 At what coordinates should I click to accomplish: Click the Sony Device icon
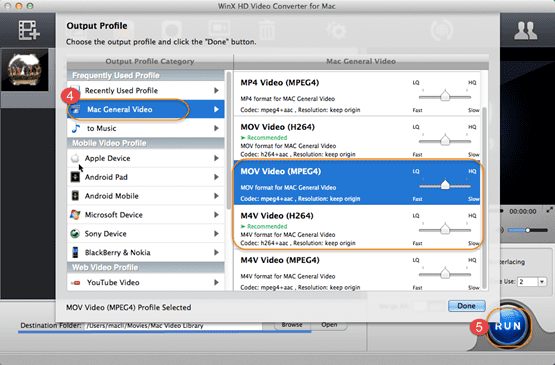tap(75, 233)
